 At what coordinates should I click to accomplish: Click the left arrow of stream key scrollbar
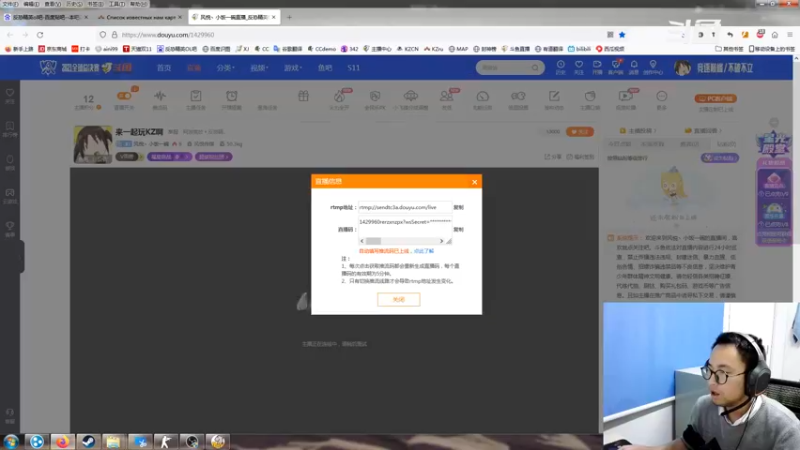362,241
